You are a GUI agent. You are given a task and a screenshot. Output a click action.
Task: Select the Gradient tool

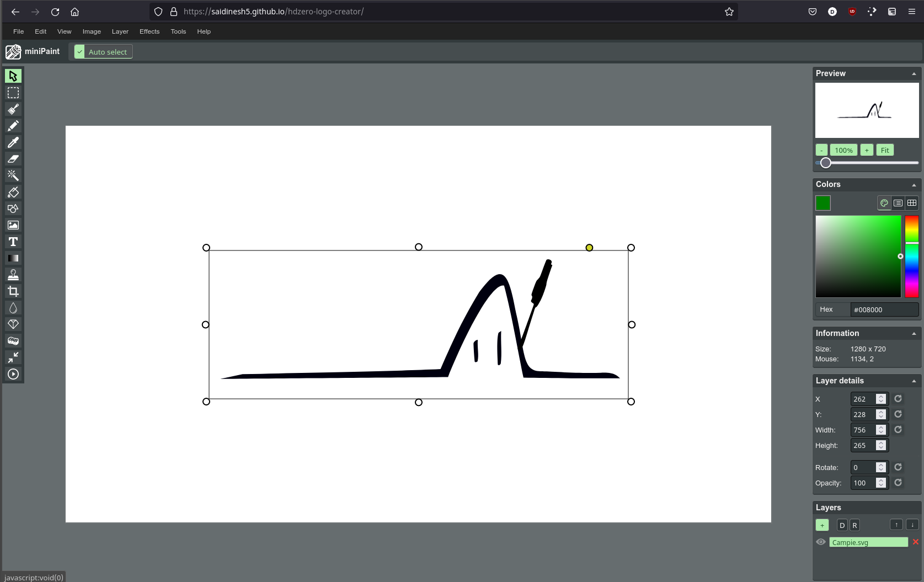pyautogui.click(x=13, y=258)
